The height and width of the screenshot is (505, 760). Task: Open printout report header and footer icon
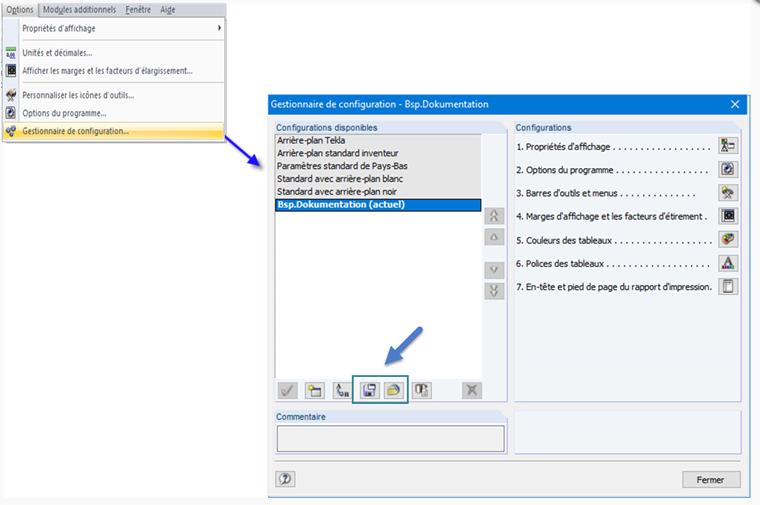click(728, 286)
